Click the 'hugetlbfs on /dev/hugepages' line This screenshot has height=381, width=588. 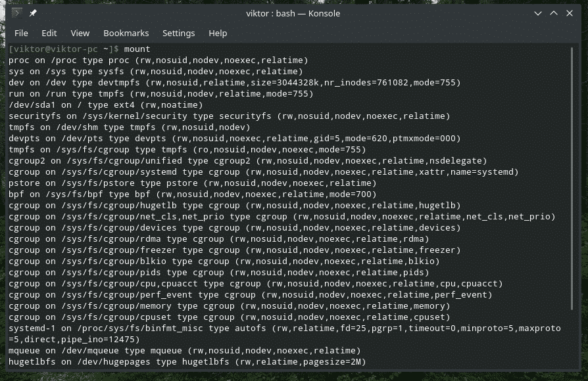(x=187, y=362)
